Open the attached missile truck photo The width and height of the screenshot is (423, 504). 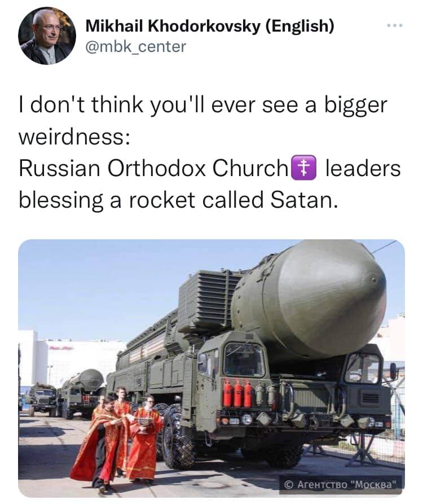[211, 368]
